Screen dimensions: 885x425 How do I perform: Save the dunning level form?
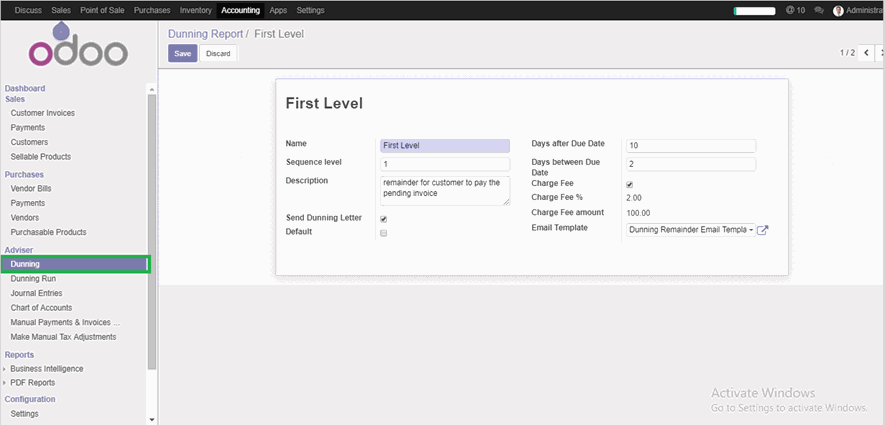click(182, 53)
